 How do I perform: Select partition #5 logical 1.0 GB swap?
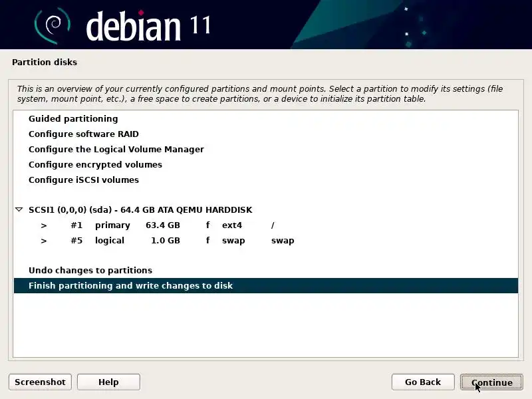[x=266, y=241]
